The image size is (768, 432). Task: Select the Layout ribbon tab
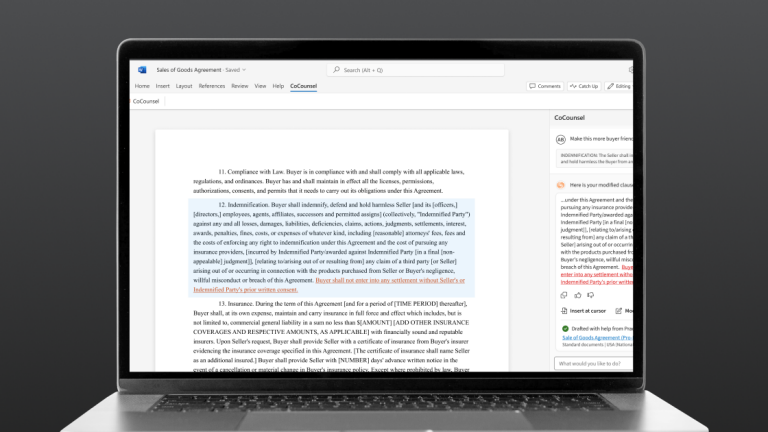point(184,86)
